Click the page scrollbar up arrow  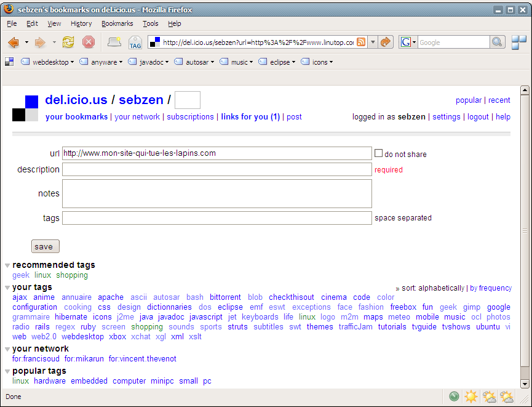(525, 91)
